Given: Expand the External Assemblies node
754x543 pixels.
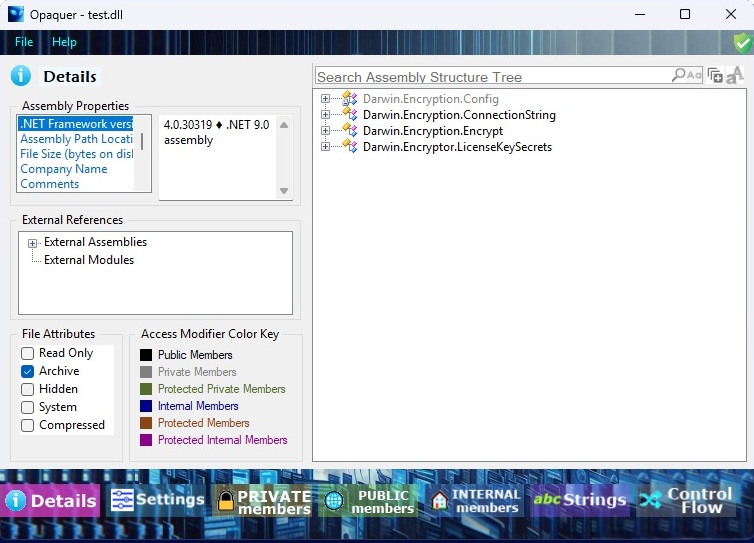Looking at the screenshot, I should pyautogui.click(x=32, y=243).
